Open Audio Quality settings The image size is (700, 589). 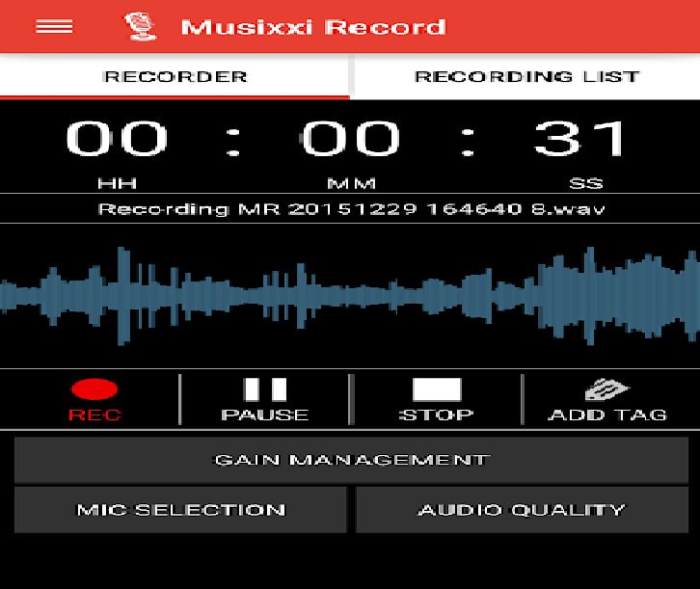click(522, 510)
